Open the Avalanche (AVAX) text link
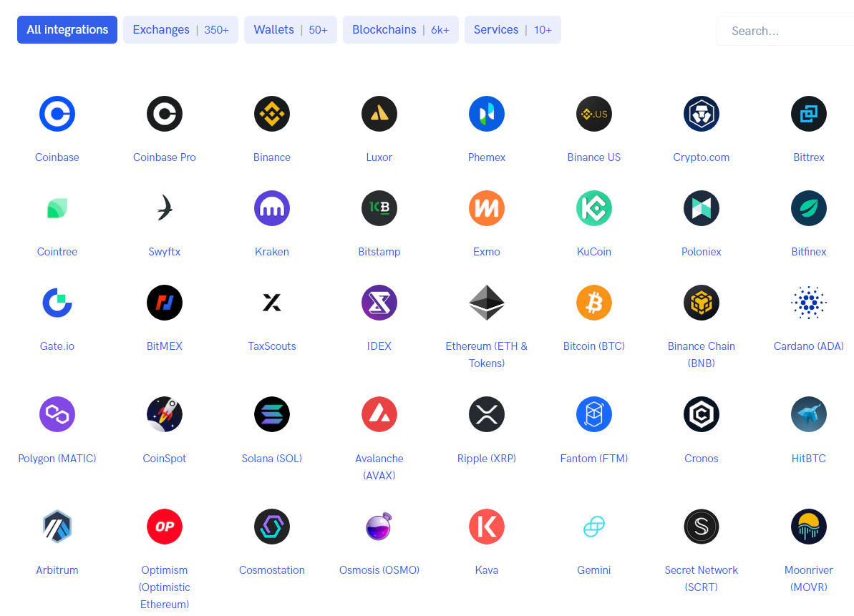The height and width of the screenshot is (616, 854). click(x=379, y=466)
